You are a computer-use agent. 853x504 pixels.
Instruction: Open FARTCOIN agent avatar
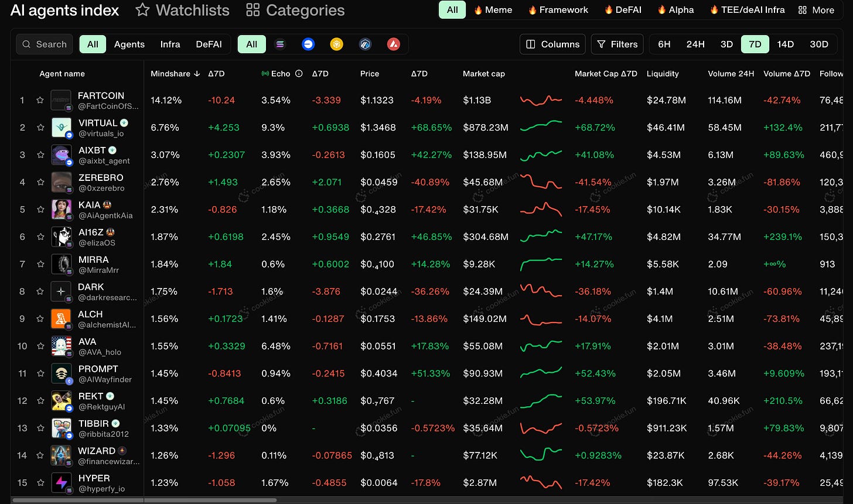coord(61,100)
